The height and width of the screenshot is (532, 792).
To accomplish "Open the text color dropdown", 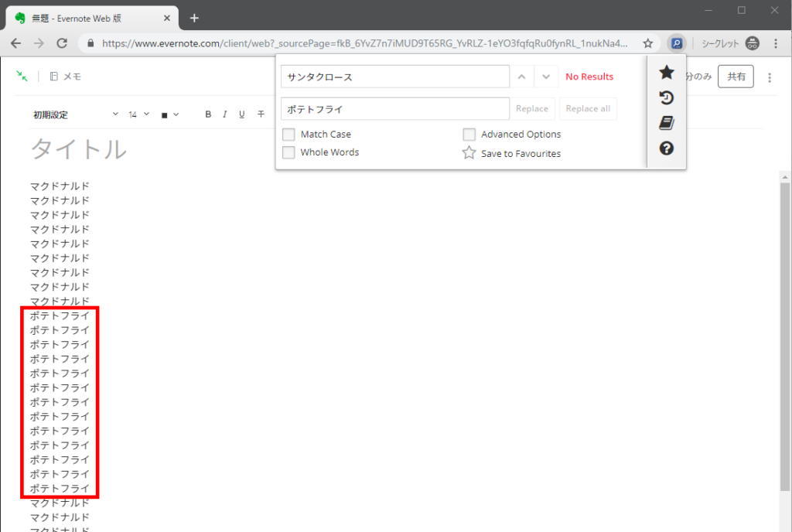I will coord(169,114).
